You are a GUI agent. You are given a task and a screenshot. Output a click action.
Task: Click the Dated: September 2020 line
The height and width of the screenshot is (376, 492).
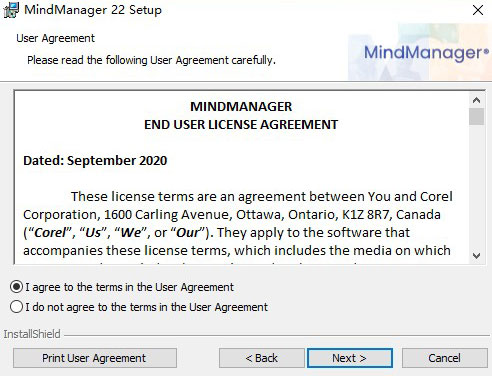click(95, 161)
